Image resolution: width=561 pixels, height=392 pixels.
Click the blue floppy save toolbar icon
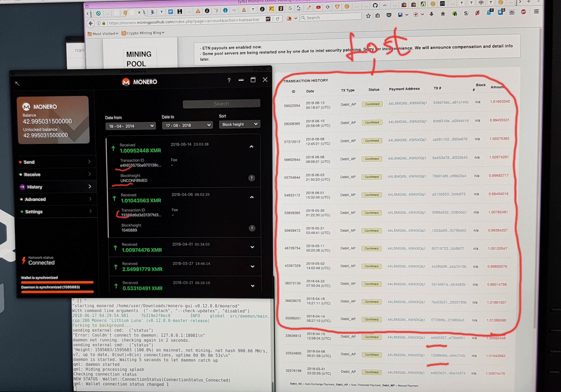point(400,15)
